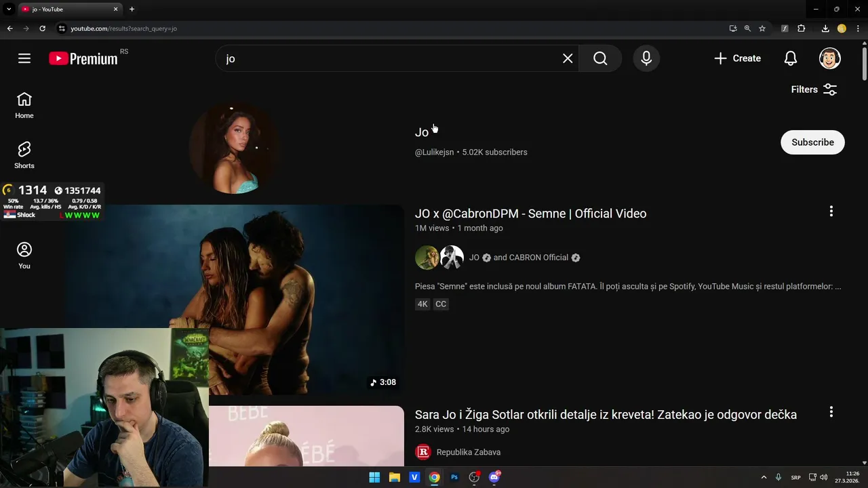Open the zoom magnifier in address bar
The width and height of the screenshot is (868, 488).
pos(747,28)
